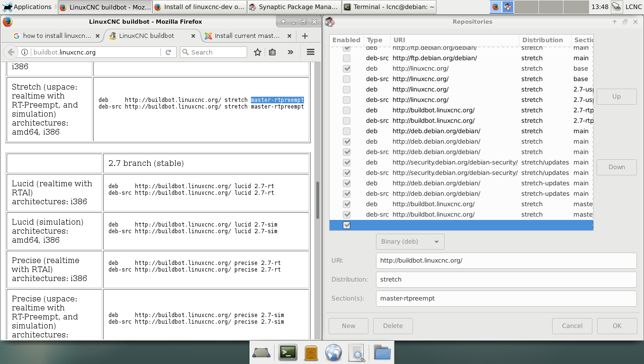Screen dimensions: 644x364
Task: Disable deb-src security.debian.org stretch/updates checkbox
Action: click(347, 173)
